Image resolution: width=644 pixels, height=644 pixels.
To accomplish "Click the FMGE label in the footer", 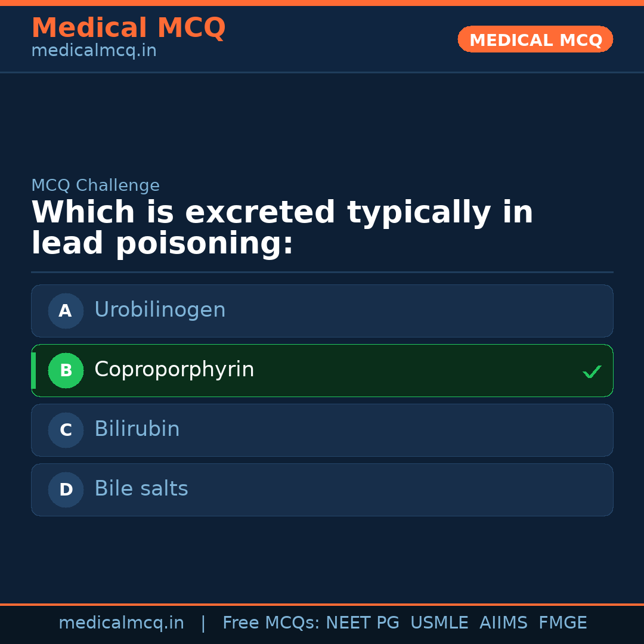I will (562, 622).
